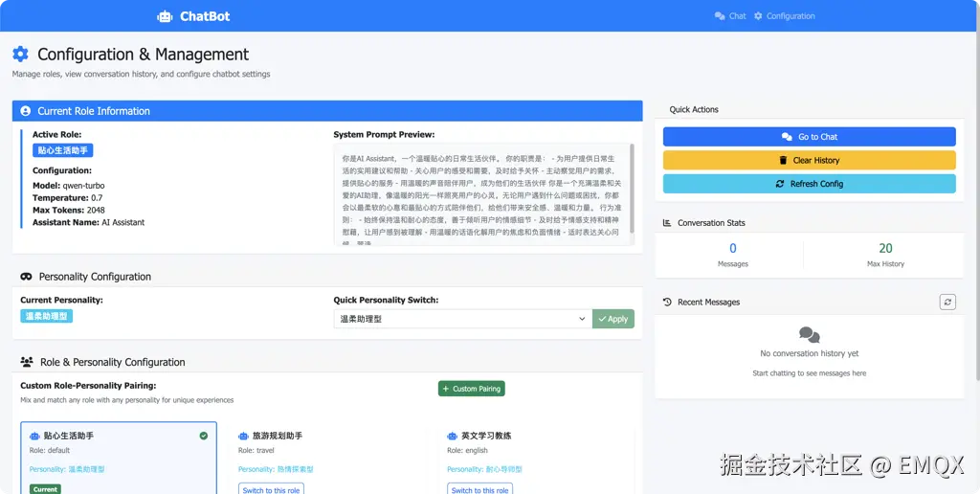Screen dimensions: 980x494
Task: Click the Temperature: 0.7 line
Action: 68,197
